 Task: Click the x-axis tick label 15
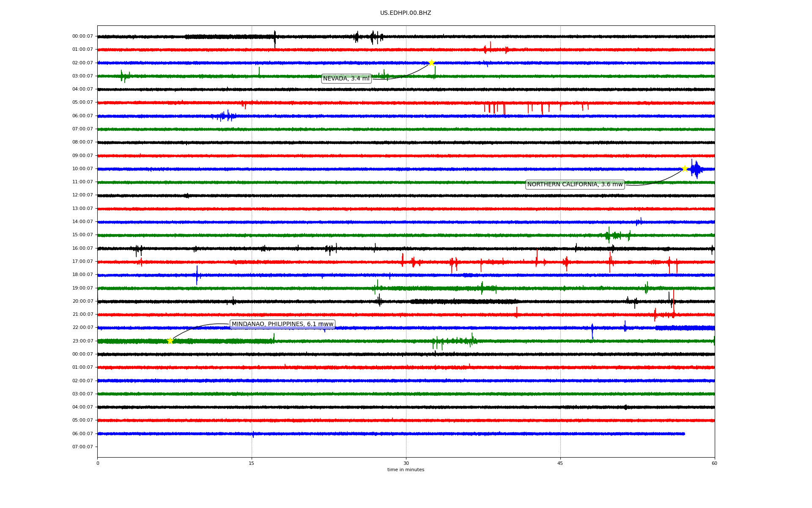point(252,463)
